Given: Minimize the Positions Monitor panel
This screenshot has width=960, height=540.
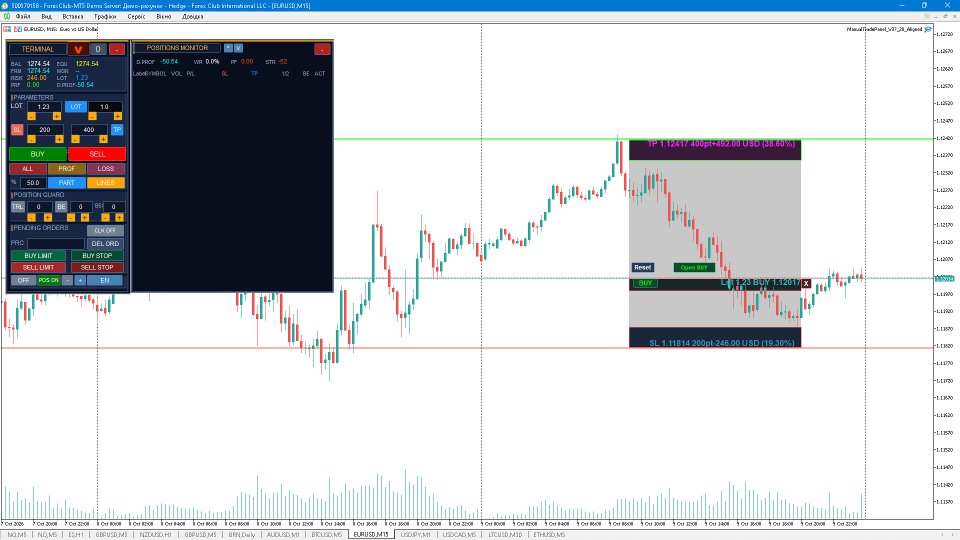Looking at the screenshot, I should click(x=322, y=49).
